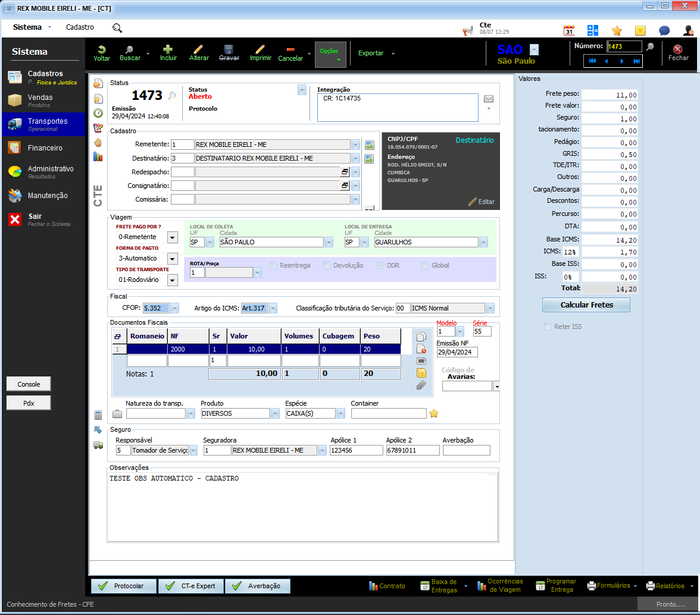Screen dimensions: 700x615
Task: Click the Averbação button
Action: click(258, 586)
